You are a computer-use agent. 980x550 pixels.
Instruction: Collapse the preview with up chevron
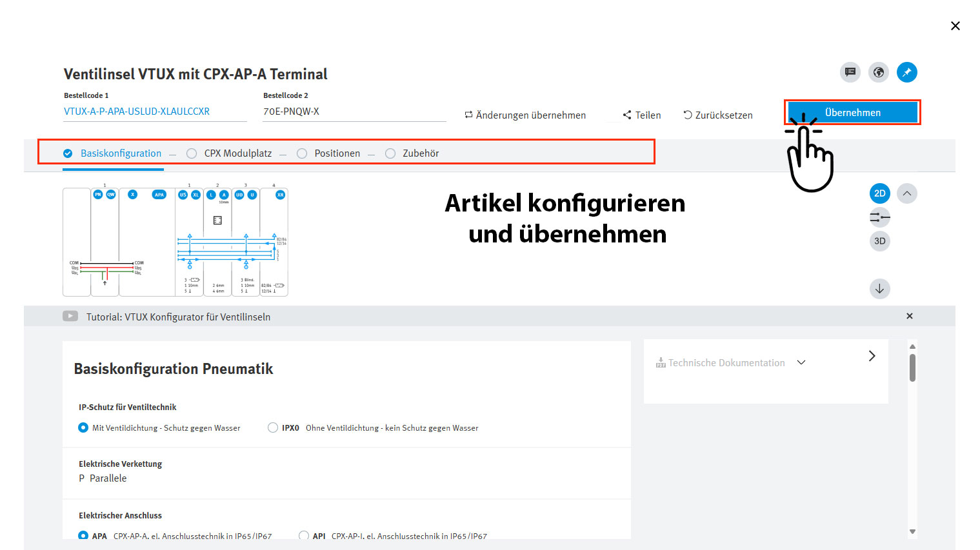pyautogui.click(x=906, y=193)
